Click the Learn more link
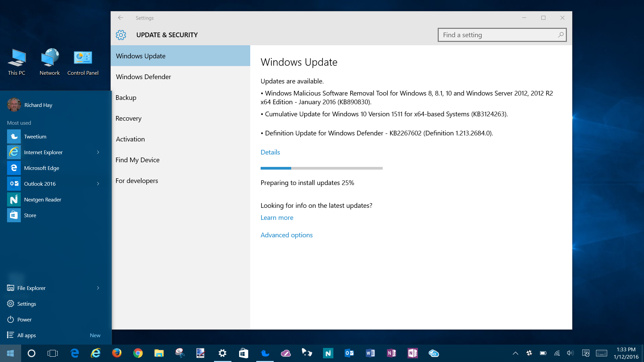Screen dimensions: 644x362 coord(277,218)
